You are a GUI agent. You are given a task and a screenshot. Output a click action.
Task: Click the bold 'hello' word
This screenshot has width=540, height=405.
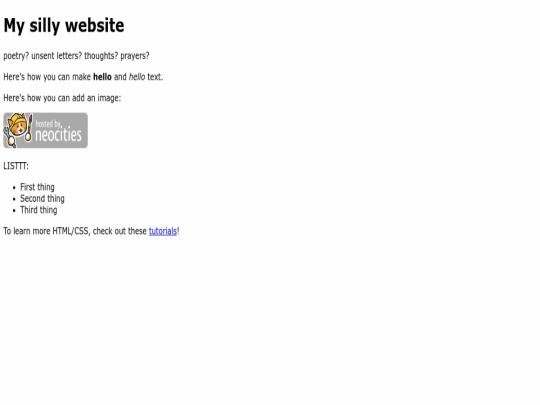pyautogui.click(x=102, y=76)
